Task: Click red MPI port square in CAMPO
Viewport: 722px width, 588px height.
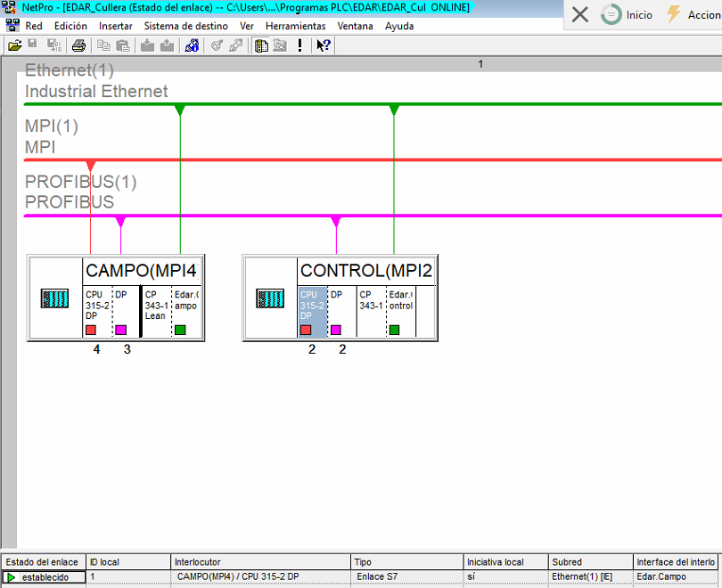Action: 91,330
